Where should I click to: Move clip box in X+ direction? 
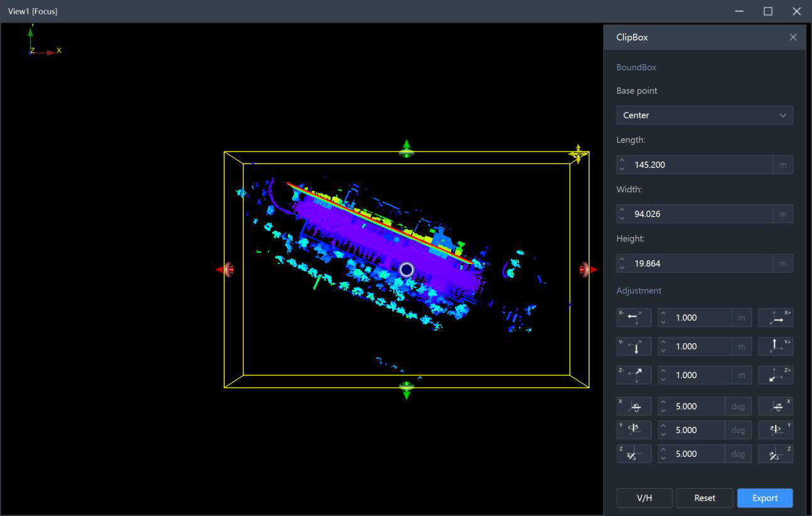pos(776,317)
